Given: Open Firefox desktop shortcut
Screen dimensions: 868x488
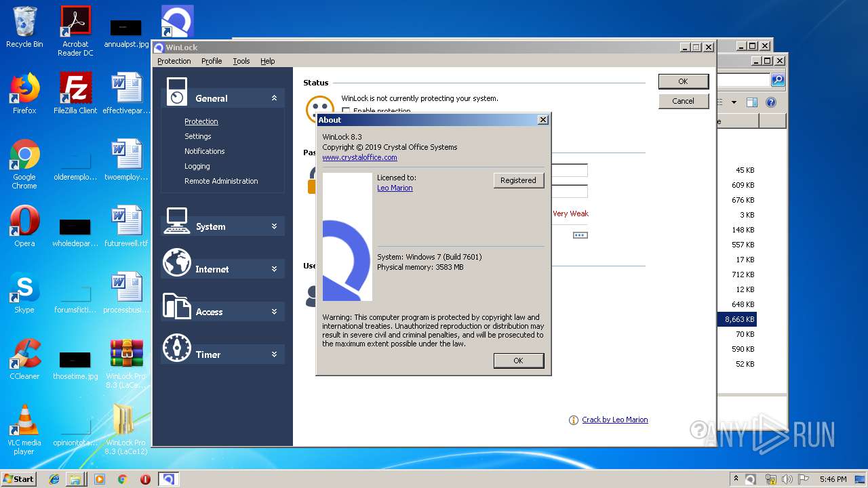Looking at the screenshot, I should pos(24,94).
